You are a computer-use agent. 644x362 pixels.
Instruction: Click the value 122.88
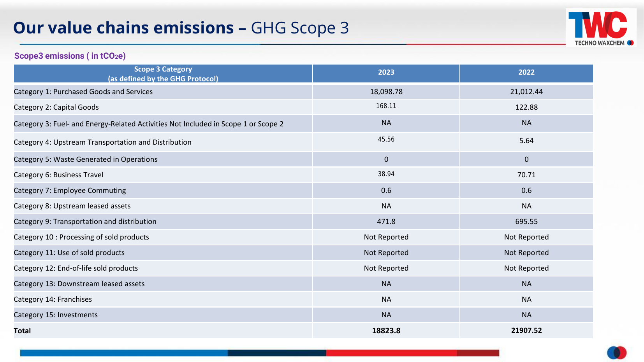526,107
